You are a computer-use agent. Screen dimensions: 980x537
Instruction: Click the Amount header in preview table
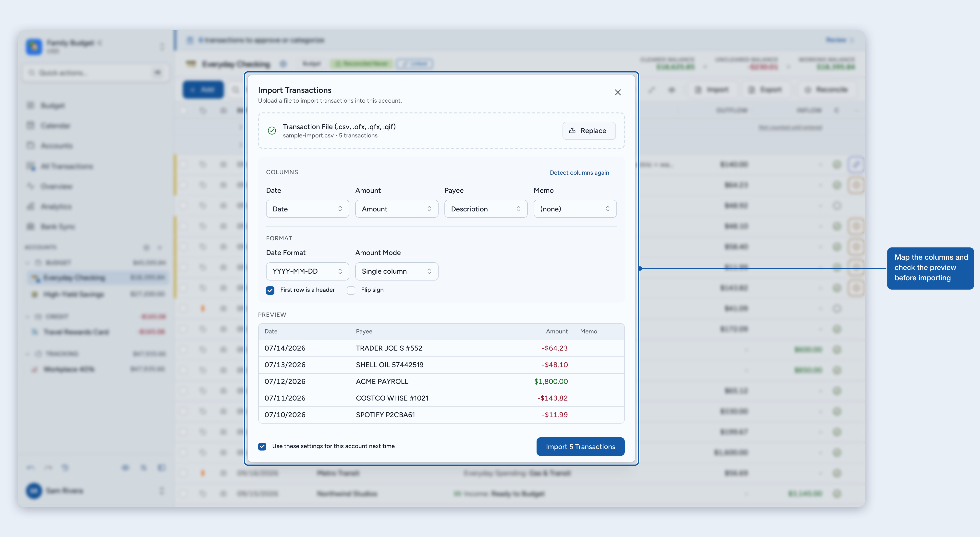point(557,331)
